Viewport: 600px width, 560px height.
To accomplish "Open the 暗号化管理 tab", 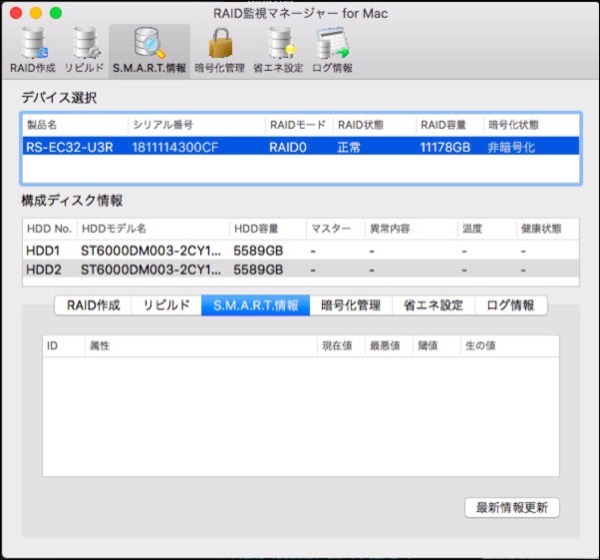I will (x=350, y=305).
